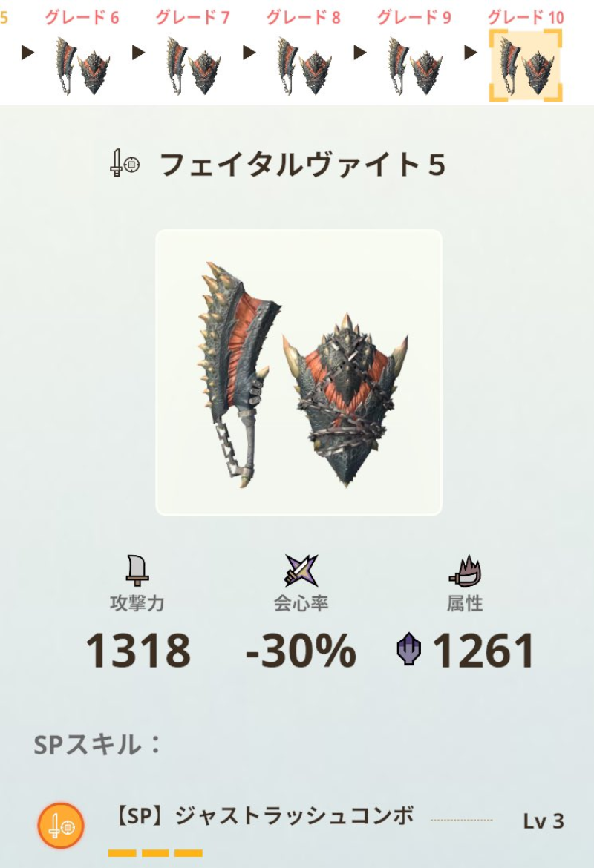Viewport: 594px width, 868px height.
Task: Select the グレード 7 weapon thumbnail
Action: coord(193,66)
